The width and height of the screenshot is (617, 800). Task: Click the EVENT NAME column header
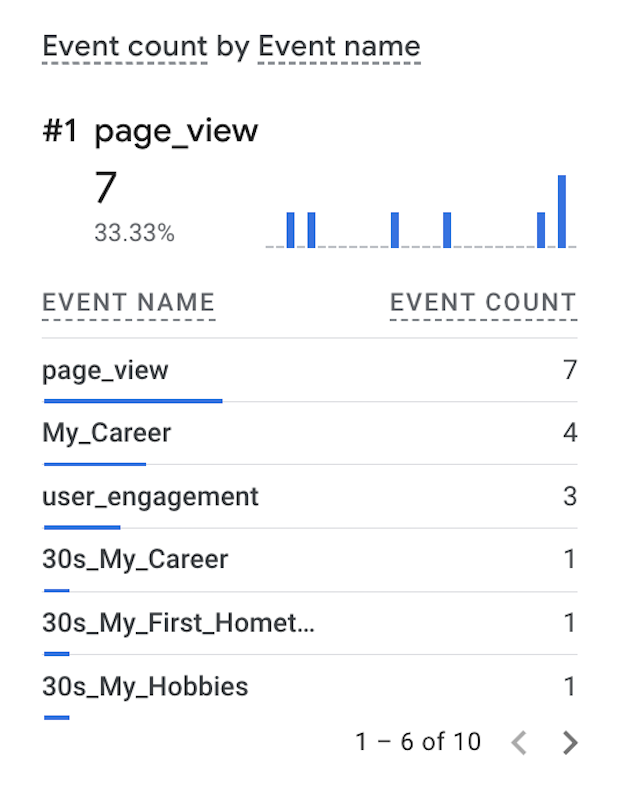tap(128, 303)
